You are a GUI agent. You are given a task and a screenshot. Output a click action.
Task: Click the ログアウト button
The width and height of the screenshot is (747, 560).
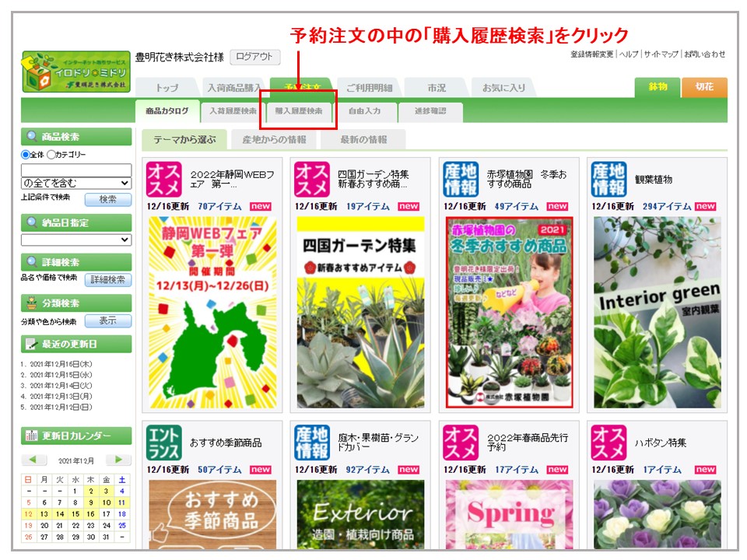click(254, 57)
